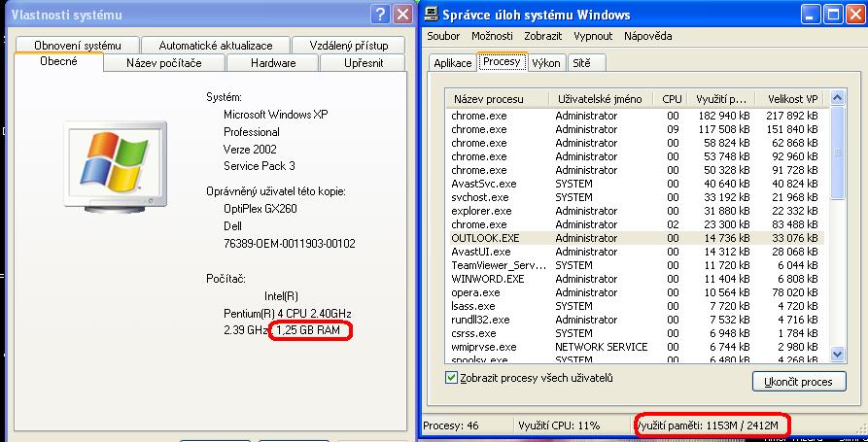Click the 217 892 kB Velikost VP cell
The width and height of the screenshot is (868, 442).
coord(791,116)
